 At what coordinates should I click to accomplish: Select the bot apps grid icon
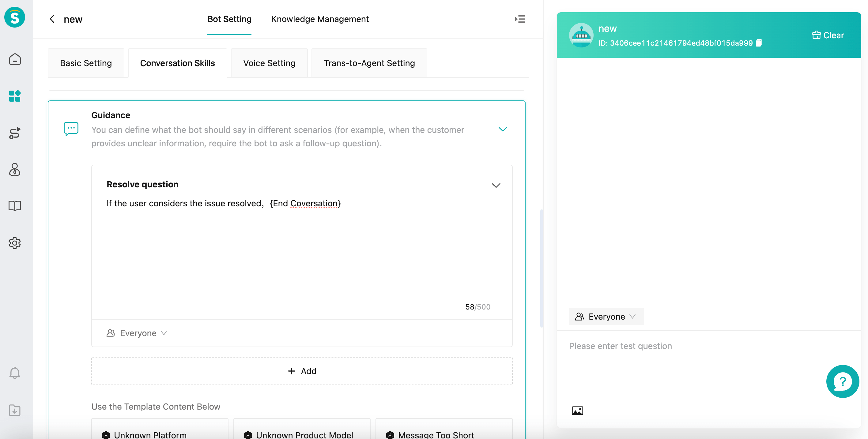(x=15, y=96)
